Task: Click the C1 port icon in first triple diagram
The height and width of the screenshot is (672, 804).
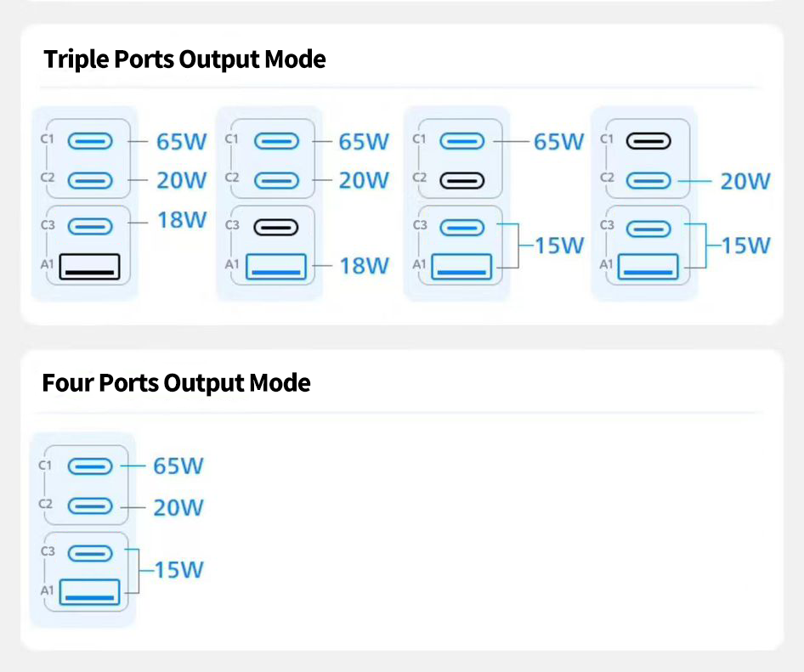Action: coord(90,141)
